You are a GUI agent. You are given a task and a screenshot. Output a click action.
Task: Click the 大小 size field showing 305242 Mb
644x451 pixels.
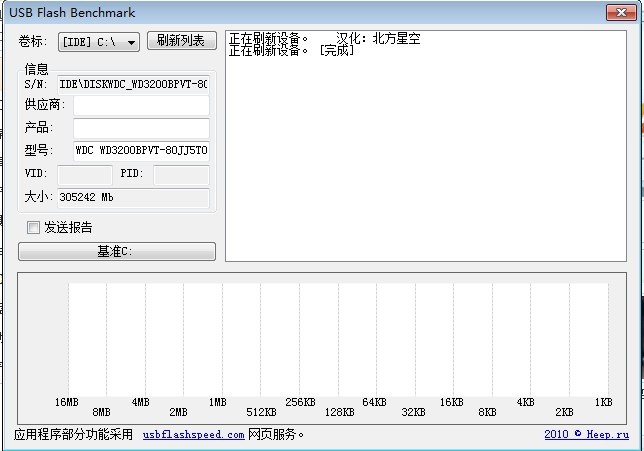[133, 198]
